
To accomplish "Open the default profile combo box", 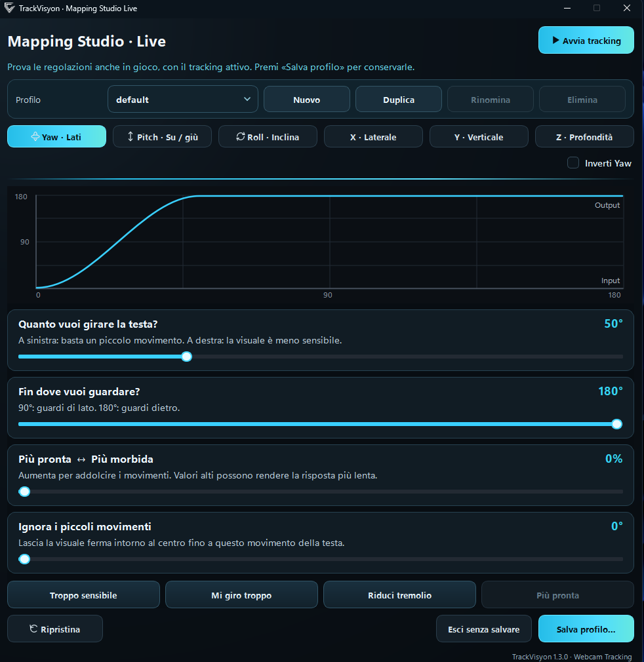I will (x=183, y=99).
